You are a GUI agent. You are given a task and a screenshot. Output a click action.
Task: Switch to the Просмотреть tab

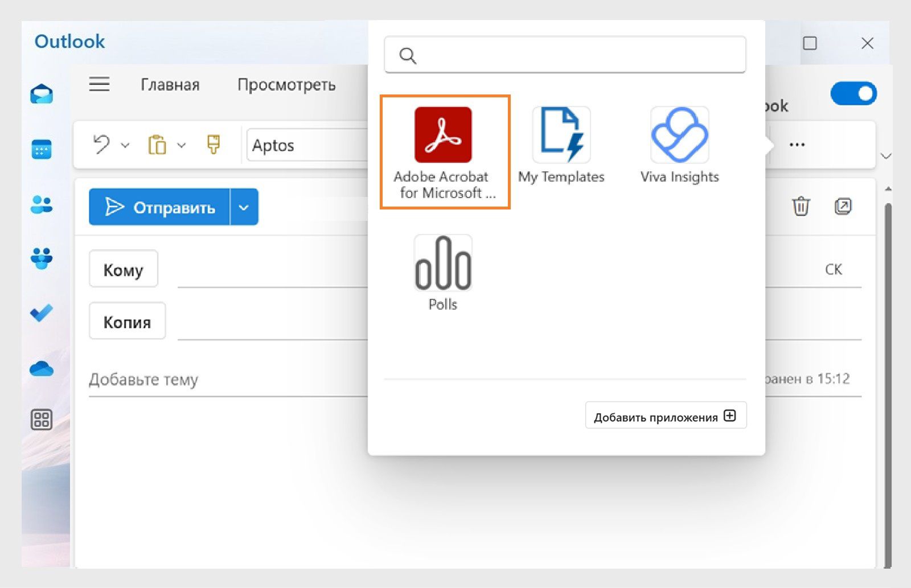coord(286,84)
